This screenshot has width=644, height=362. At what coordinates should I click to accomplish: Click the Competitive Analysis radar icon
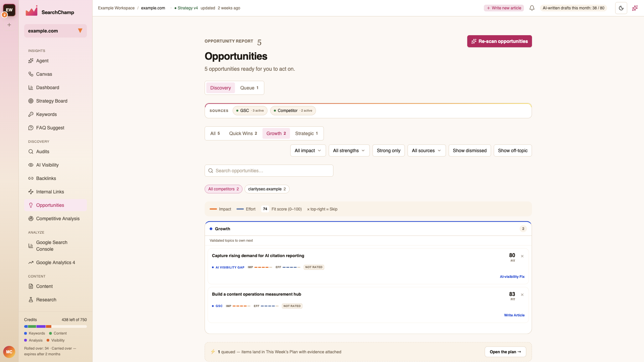(31, 219)
